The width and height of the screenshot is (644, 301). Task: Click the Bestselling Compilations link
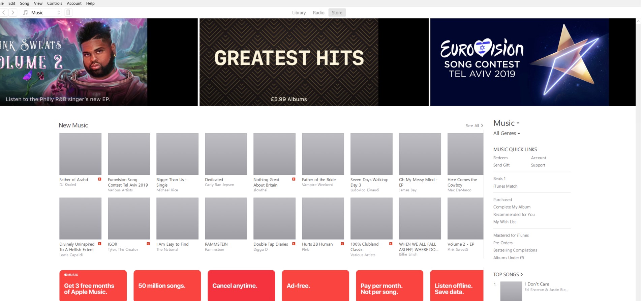click(515, 250)
